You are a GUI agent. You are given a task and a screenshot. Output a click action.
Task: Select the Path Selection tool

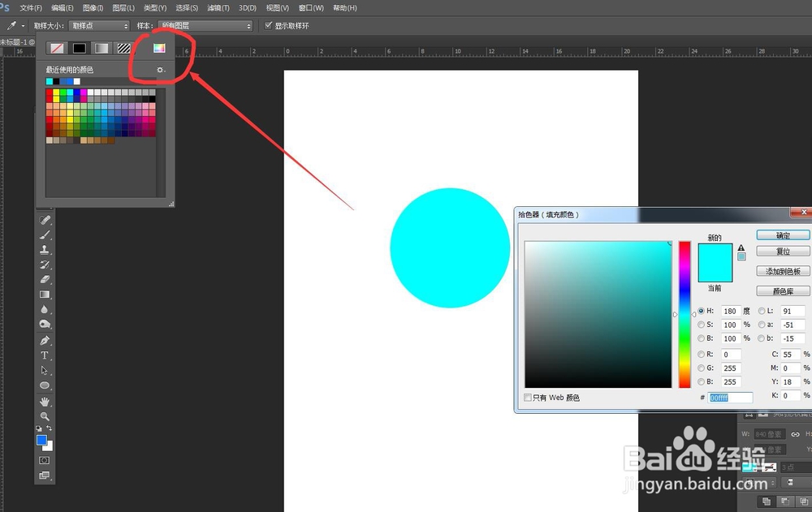click(45, 371)
